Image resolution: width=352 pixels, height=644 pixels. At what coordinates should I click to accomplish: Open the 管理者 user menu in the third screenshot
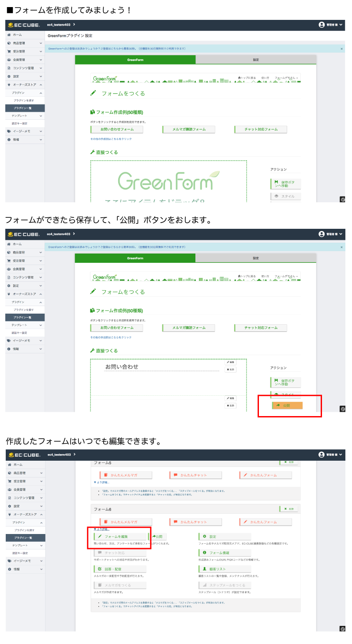pyautogui.click(x=330, y=455)
